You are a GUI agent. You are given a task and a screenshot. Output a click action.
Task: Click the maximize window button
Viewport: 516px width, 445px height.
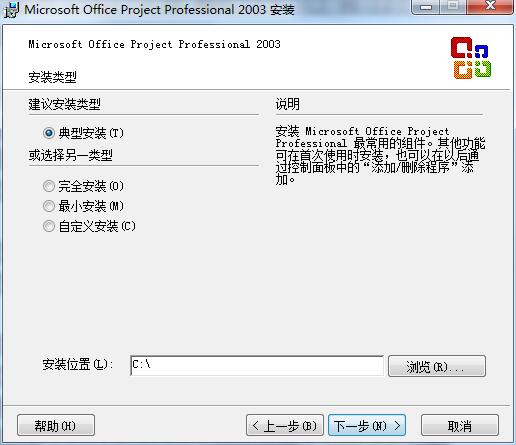click(x=453, y=7)
